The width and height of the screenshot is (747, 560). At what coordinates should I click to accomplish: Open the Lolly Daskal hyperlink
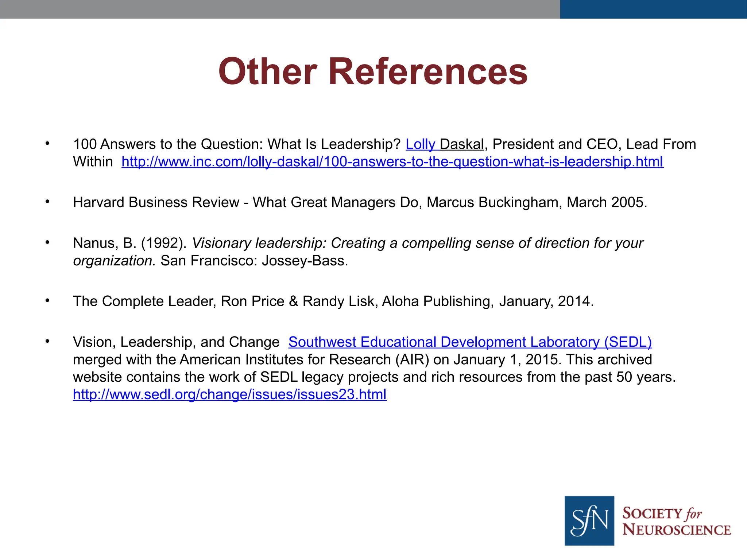445,144
